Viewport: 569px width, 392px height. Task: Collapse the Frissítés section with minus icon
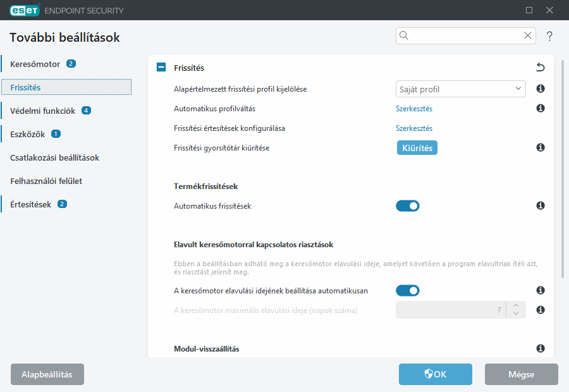[161, 68]
